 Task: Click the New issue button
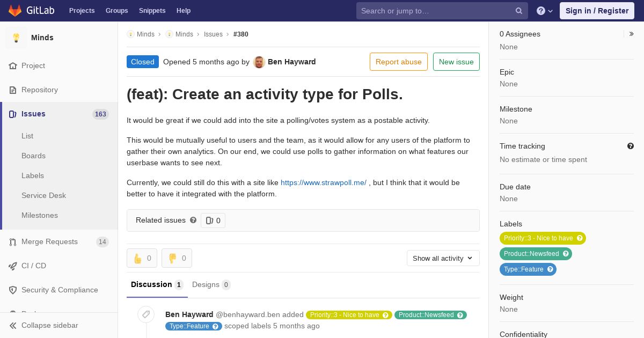click(456, 62)
